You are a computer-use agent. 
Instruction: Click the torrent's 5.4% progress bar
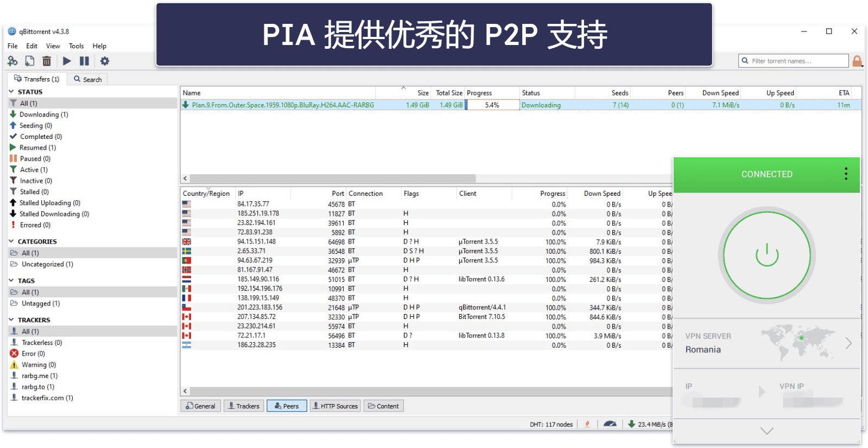click(x=492, y=105)
